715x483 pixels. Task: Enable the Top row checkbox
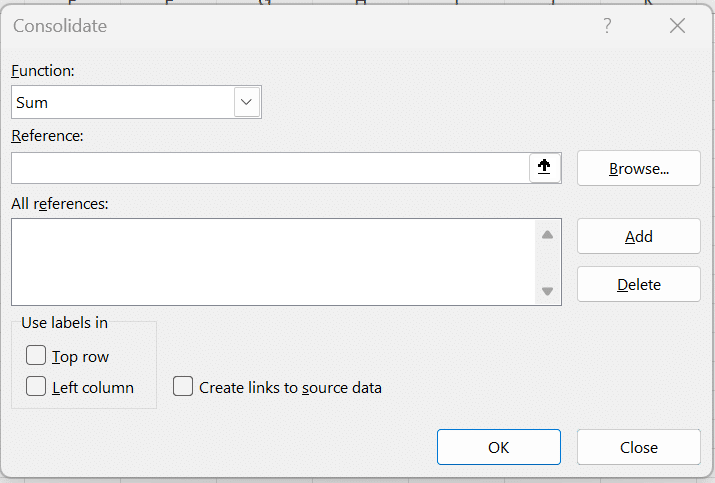point(37,356)
